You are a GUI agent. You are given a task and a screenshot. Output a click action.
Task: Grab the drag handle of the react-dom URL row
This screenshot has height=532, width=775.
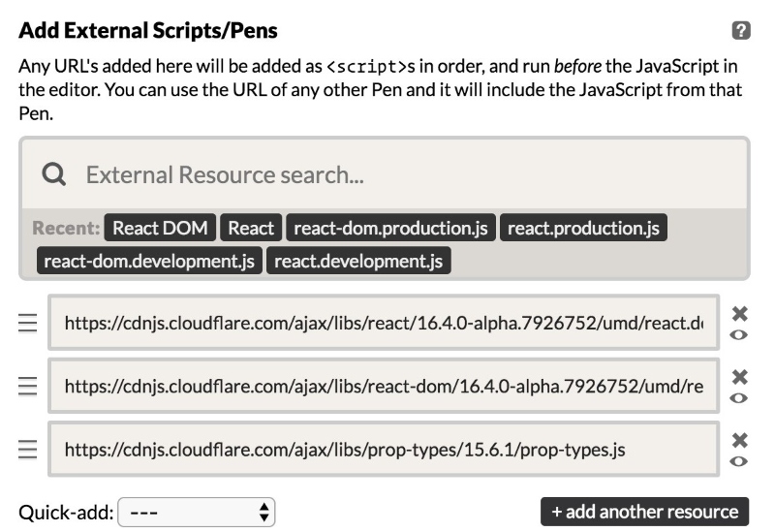click(28, 386)
